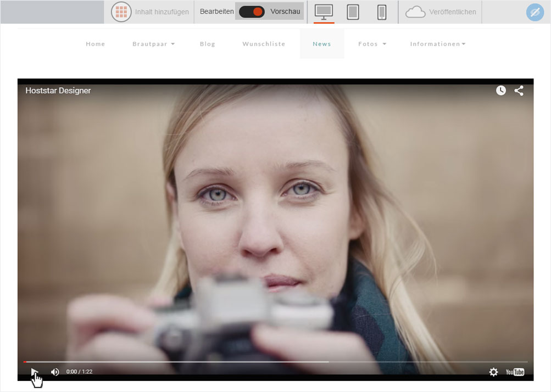
Task: Open the Home page
Action: [95, 44]
